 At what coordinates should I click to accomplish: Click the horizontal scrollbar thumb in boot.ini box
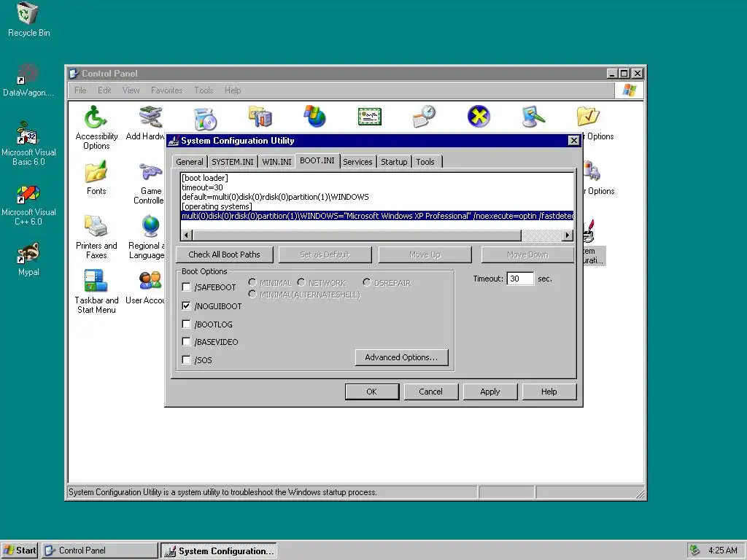(x=357, y=236)
